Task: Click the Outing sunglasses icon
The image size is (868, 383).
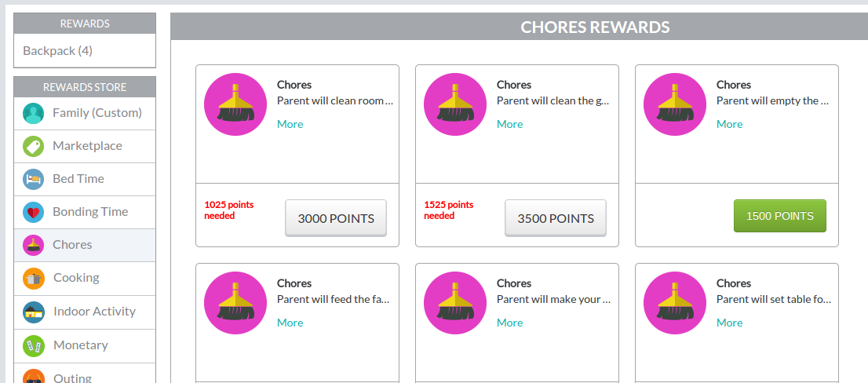Action: [x=33, y=377]
